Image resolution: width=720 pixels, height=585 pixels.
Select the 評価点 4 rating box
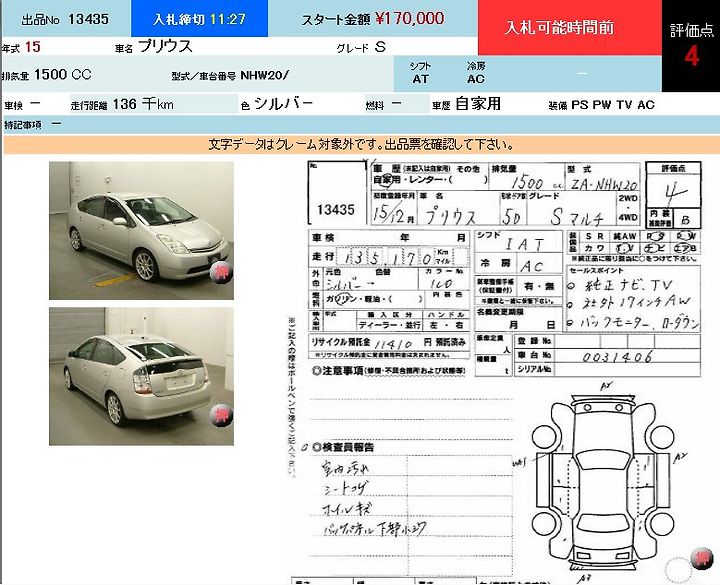pyautogui.click(x=691, y=46)
